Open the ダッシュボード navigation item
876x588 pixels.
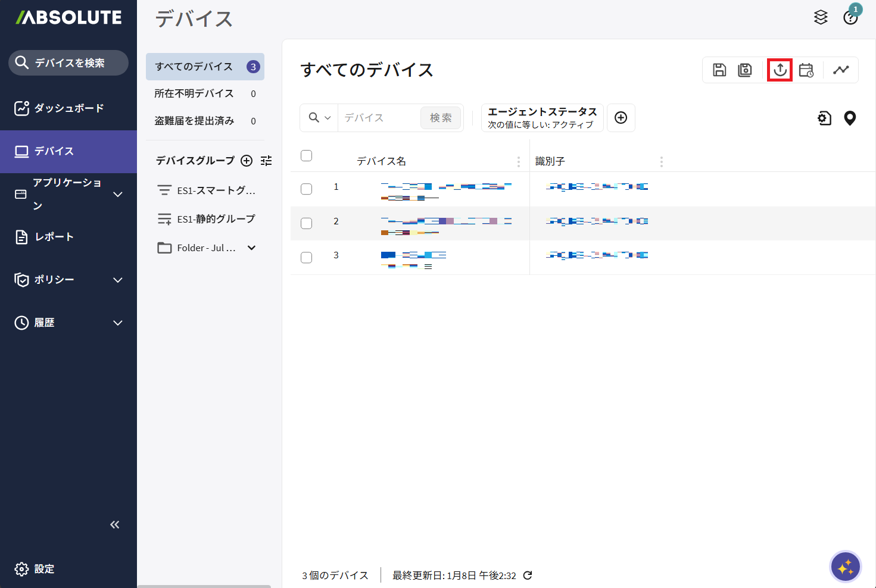tap(68, 108)
